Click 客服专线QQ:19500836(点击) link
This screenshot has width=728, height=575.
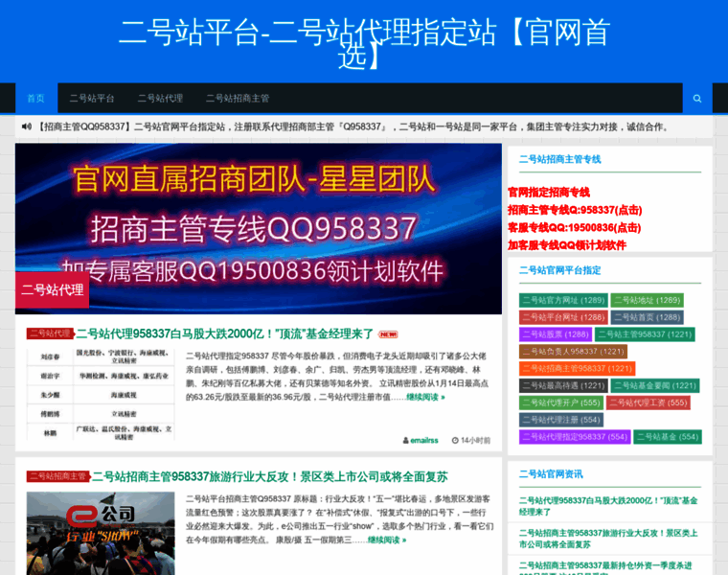click(575, 227)
